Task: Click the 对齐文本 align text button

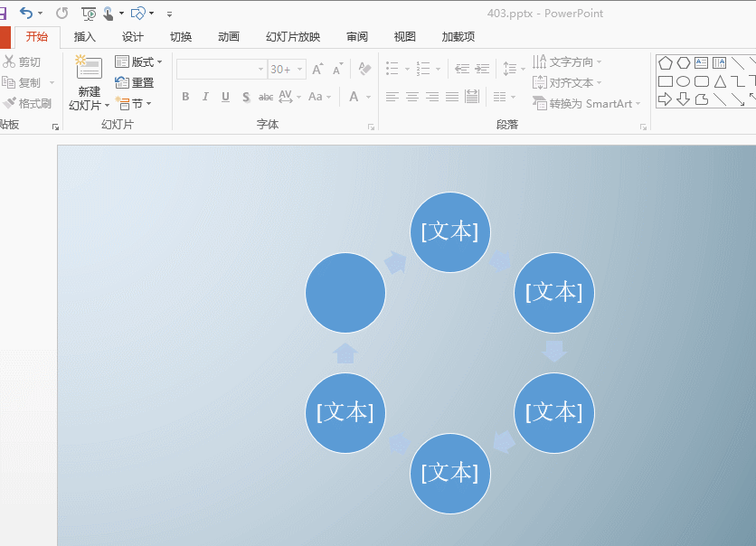Action: coord(568,82)
